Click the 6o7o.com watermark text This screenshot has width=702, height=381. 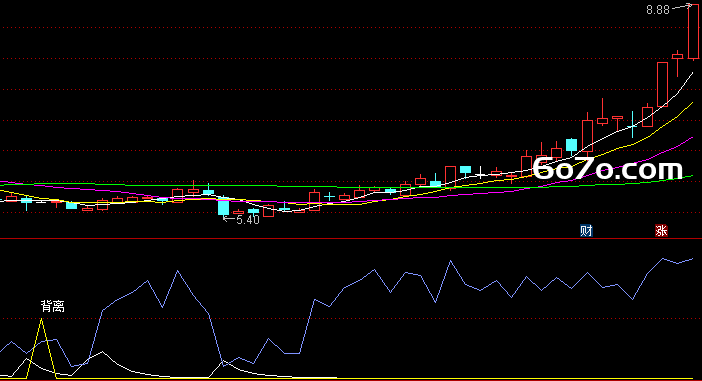coord(608,169)
